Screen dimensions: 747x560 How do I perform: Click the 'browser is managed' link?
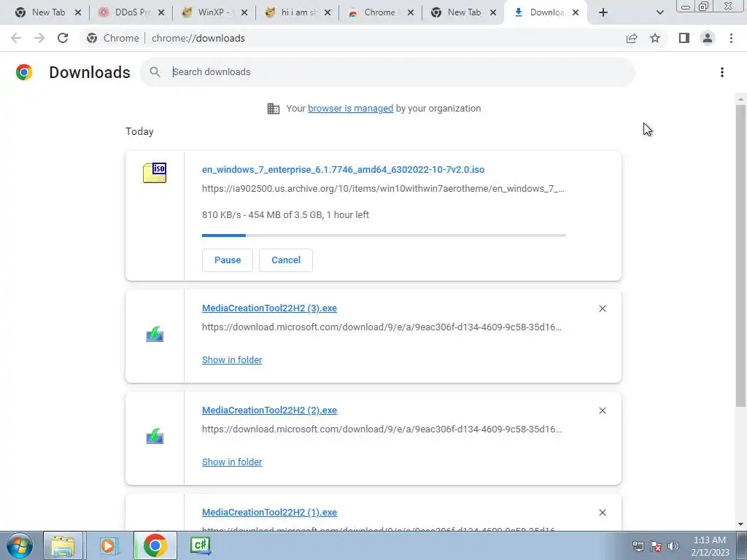(x=350, y=109)
